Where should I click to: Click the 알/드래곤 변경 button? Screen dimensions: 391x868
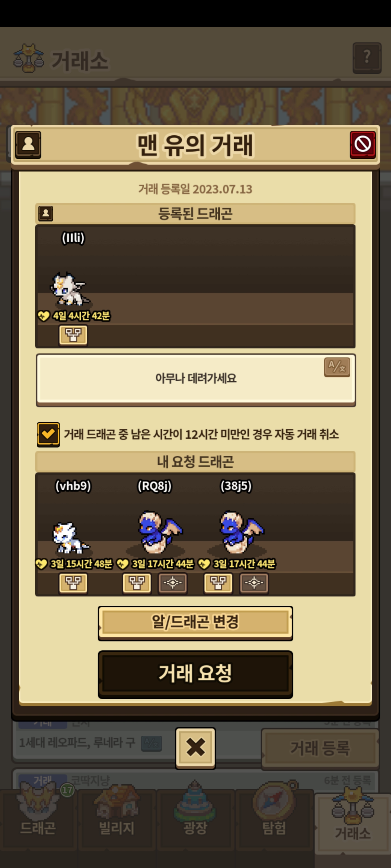pos(195,623)
